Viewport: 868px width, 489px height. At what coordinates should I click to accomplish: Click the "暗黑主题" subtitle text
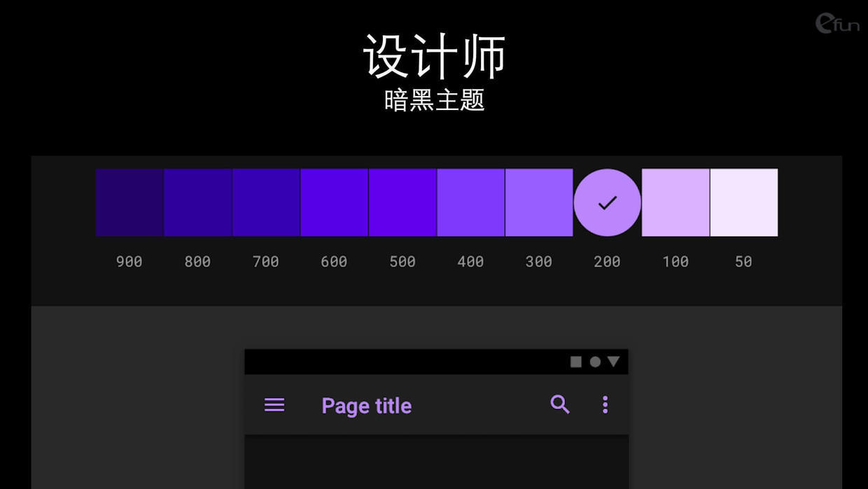click(434, 100)
